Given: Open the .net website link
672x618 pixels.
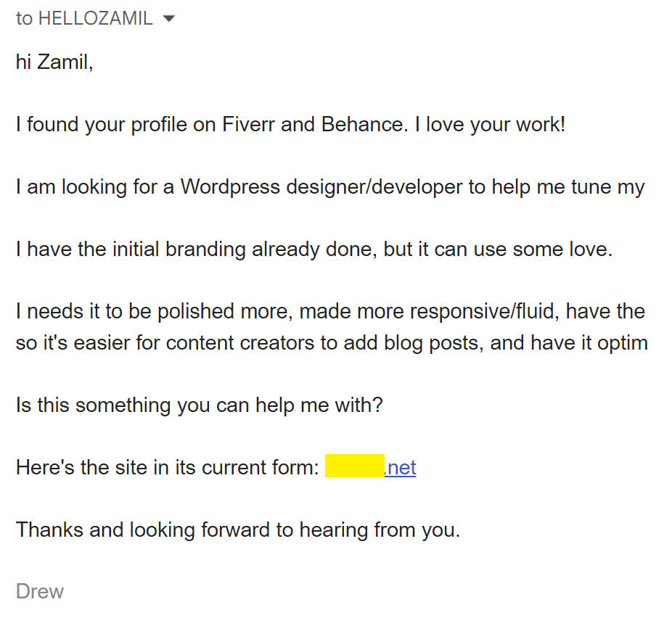Looking at the screenshot, I should tap(401, 468).
